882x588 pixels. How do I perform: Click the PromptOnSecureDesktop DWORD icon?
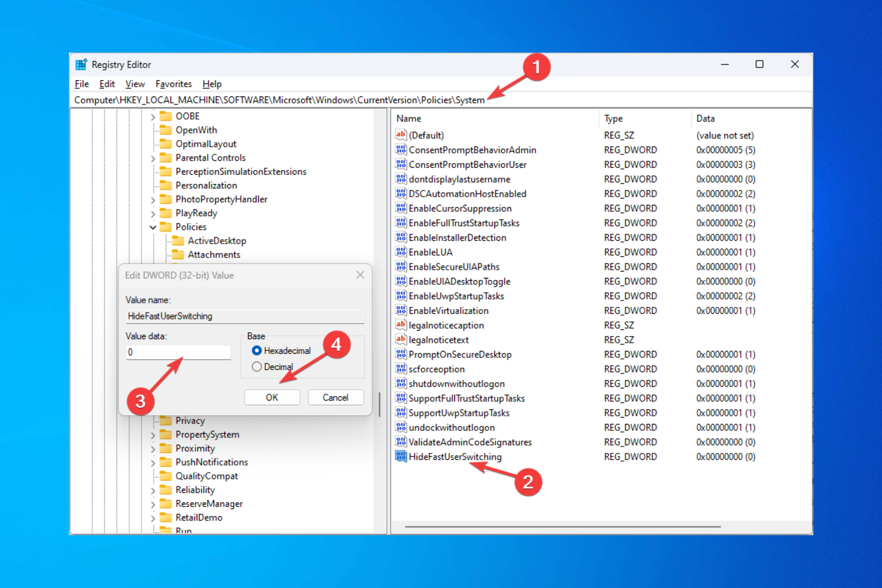401,354
